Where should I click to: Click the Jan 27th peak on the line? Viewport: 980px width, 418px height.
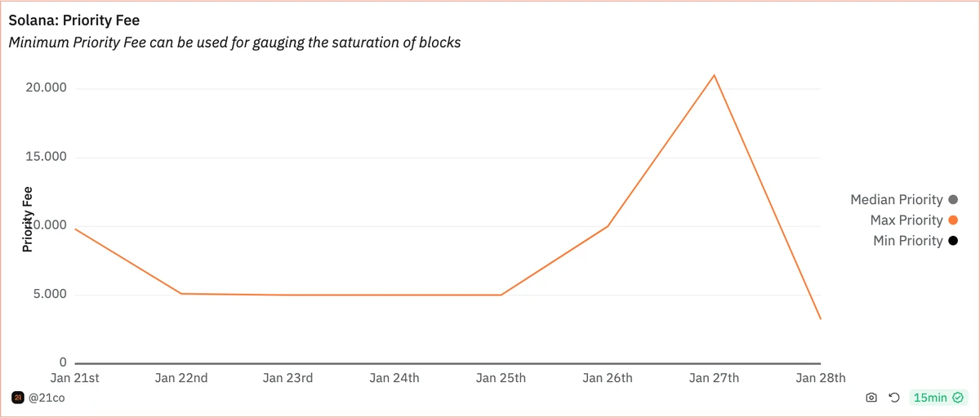click(715, 75)
